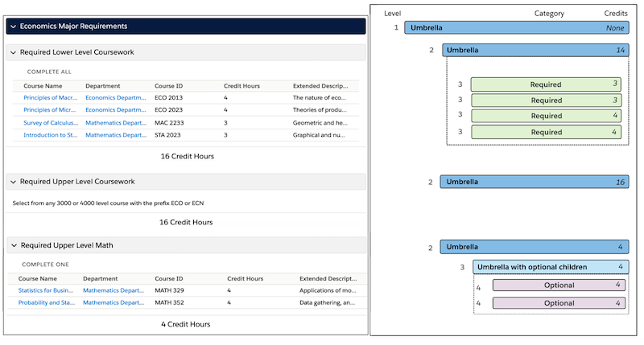The image size is (644, 345).
Task: Click MAC 2233 course ID cell
Action: point(169,123)
